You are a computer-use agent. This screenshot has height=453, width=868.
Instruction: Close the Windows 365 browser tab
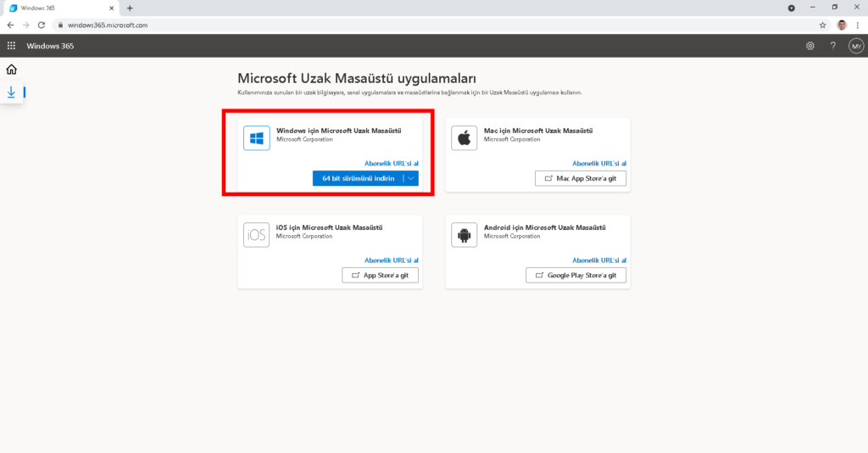111,8
